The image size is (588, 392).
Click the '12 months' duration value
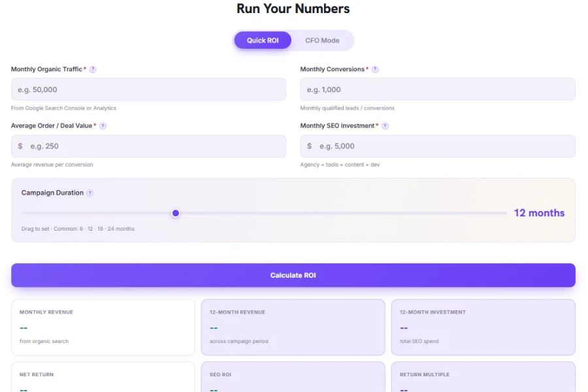(x=539, y=213)
